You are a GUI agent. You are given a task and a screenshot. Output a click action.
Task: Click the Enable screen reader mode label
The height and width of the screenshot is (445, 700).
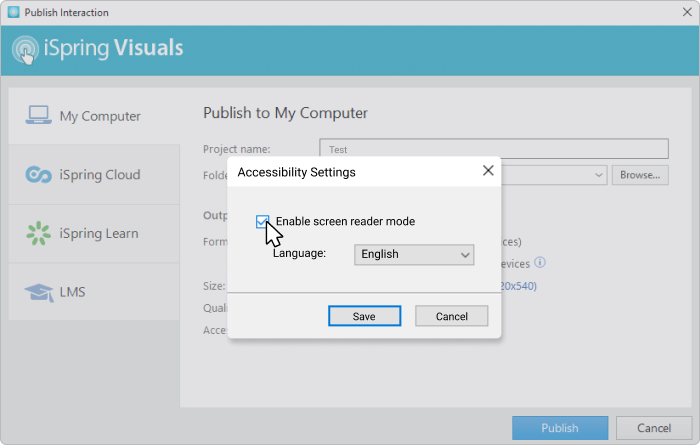tap(345, 221)
